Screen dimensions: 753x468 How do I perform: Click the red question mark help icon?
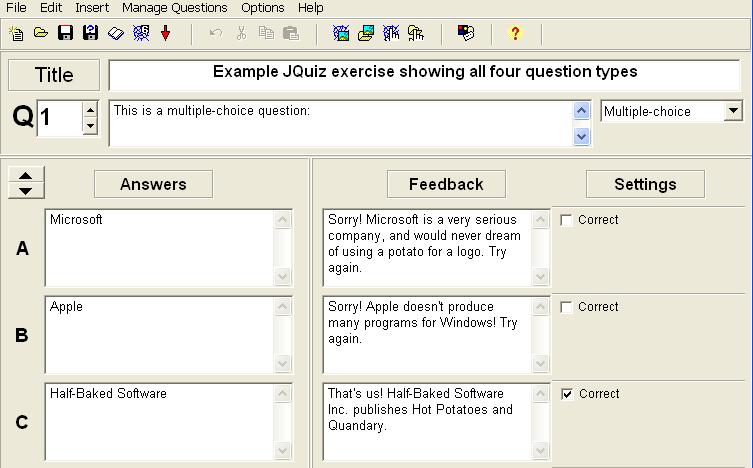[515, 33]
